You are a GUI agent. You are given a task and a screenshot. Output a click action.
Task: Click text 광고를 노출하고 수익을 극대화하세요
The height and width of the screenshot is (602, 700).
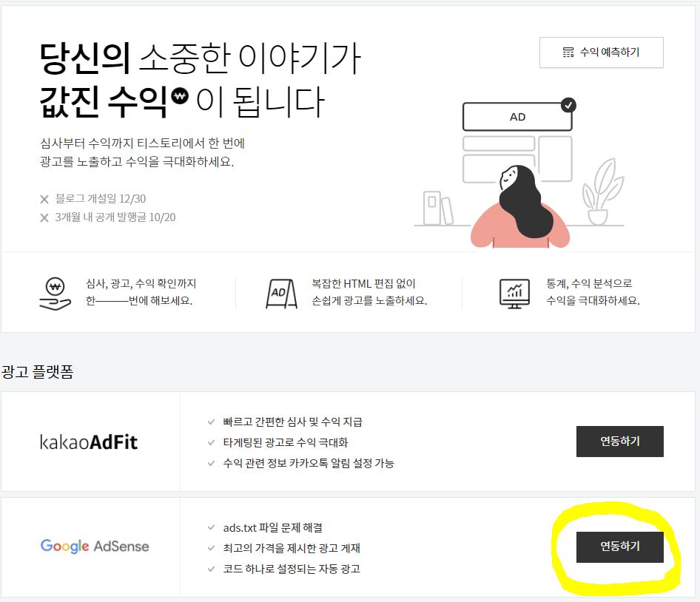137,161
